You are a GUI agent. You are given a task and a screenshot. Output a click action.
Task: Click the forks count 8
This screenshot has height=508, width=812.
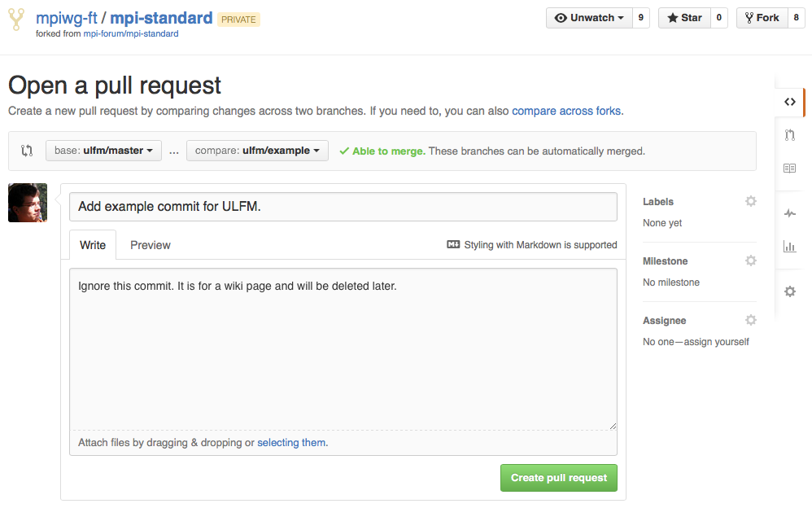(x=796, y=18)
